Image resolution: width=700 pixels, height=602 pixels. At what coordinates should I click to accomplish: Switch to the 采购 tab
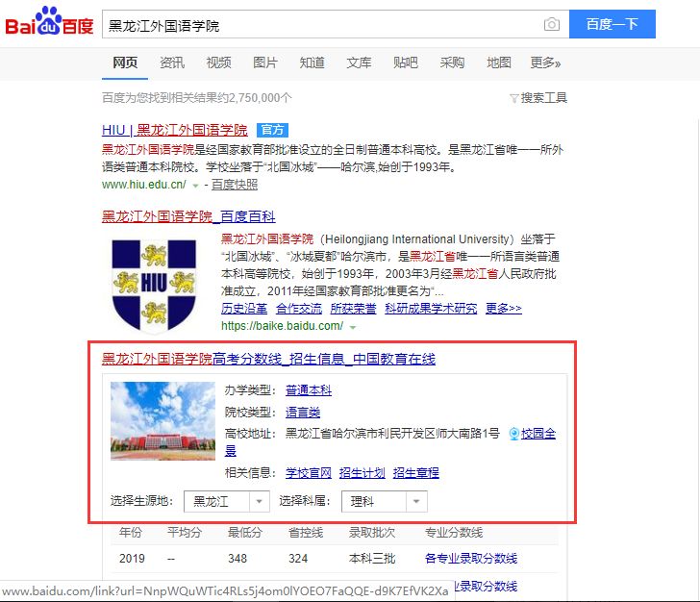(x=452, y=63)
